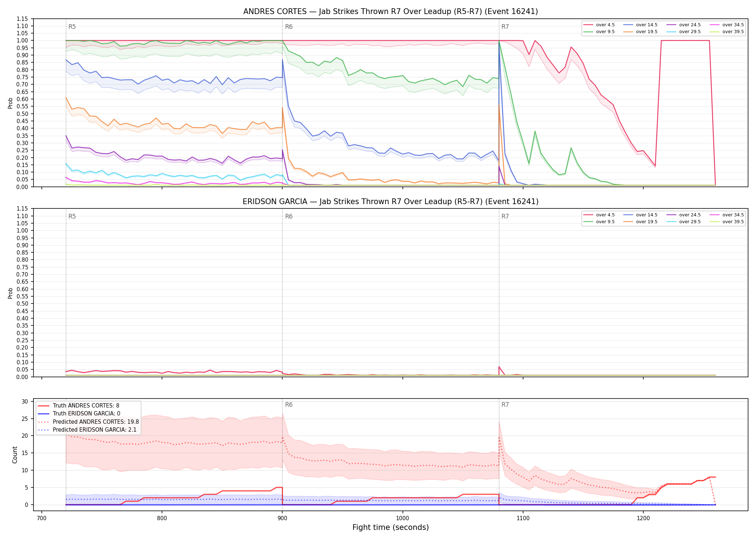This screenshot has height=540, width=756.
Task: Click the R6 marker in ERIDSON GARCIA chart
Action: pos(289,216)
